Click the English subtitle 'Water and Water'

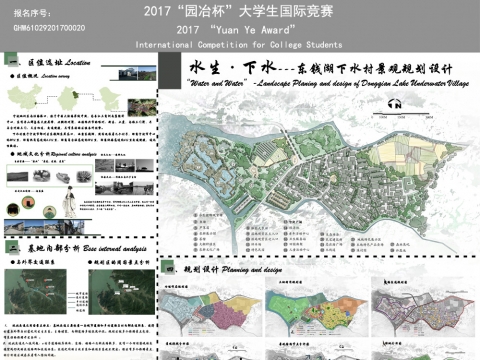pos(217,83)
